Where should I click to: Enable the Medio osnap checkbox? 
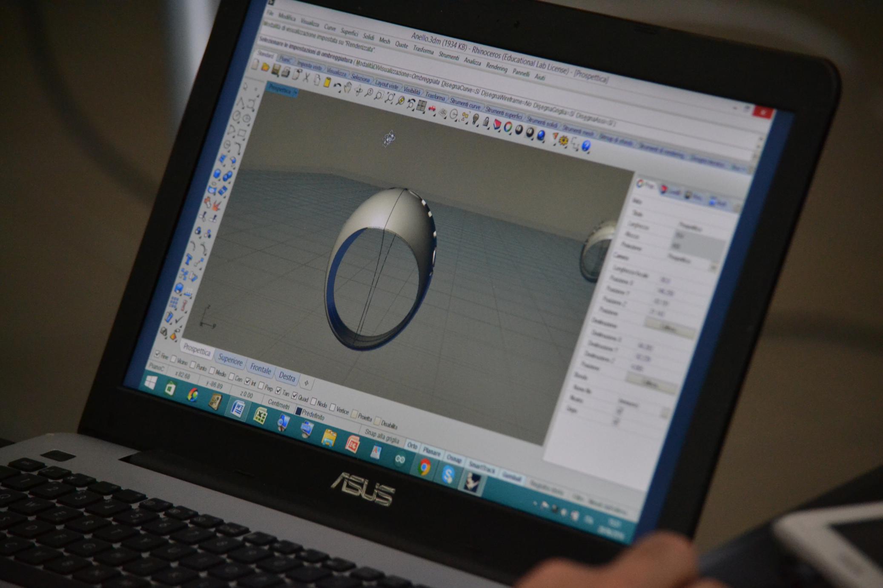coord(212,371)
